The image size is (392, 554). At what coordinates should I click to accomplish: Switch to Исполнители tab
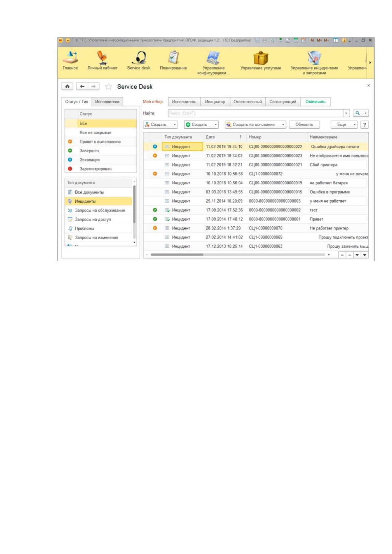tap(107, 102)
